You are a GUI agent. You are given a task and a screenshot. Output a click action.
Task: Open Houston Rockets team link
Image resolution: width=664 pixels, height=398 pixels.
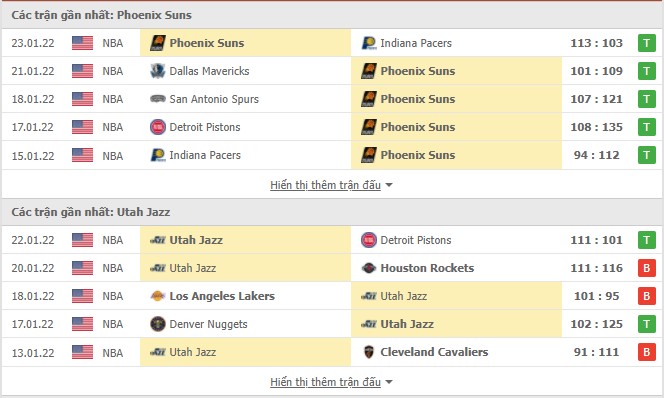tap(427, 268)
